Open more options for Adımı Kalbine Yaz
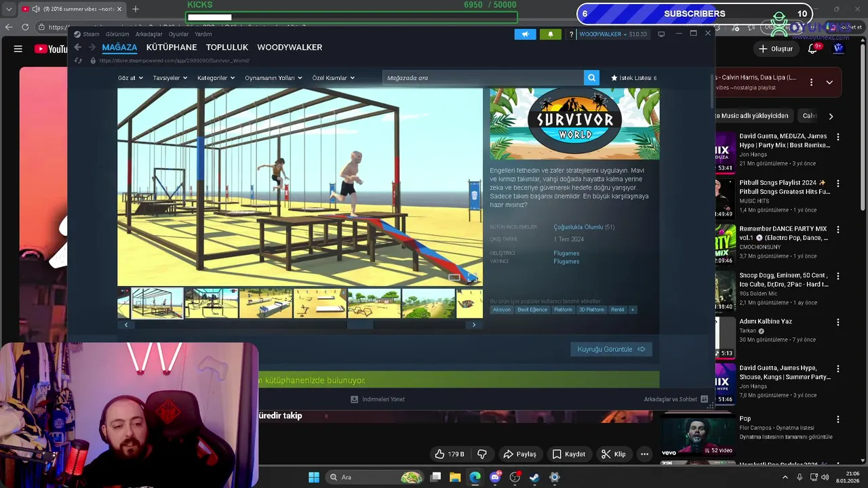This screenshot has width=868, height=488. pos(838,322)
